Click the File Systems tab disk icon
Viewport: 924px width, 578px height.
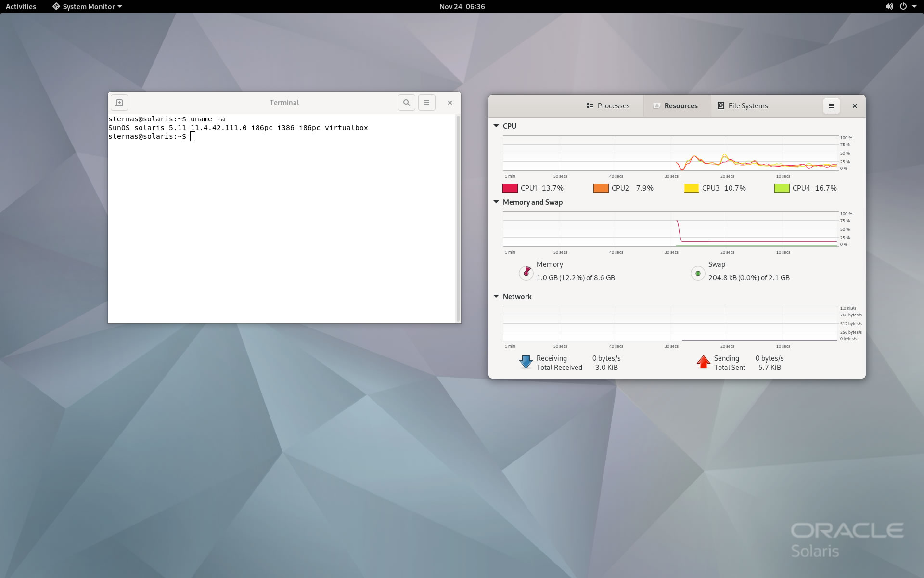(x=721, y=105)
